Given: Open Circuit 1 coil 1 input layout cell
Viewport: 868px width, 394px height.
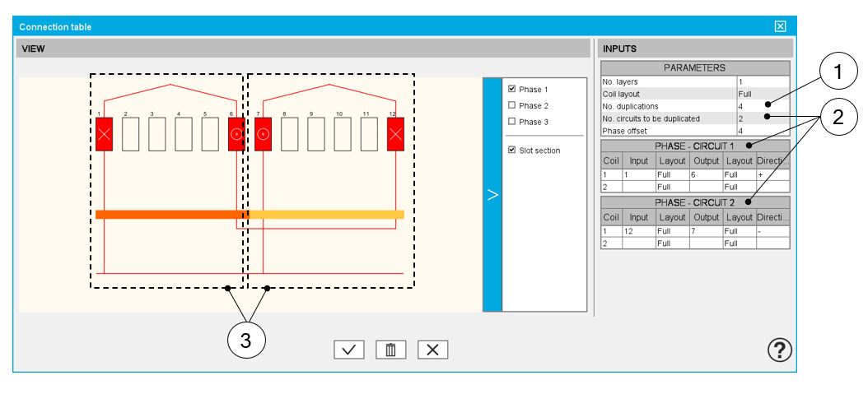Looking at the screenshot, I should [671, 175].
